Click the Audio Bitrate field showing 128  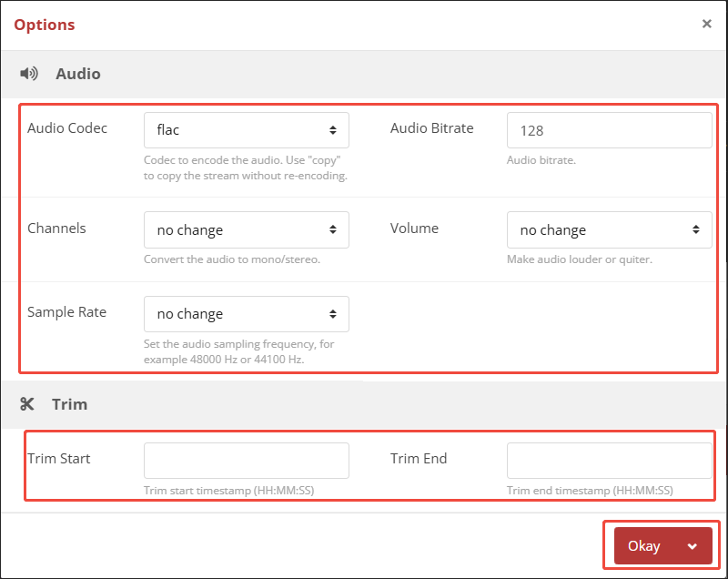pos(609,130)
